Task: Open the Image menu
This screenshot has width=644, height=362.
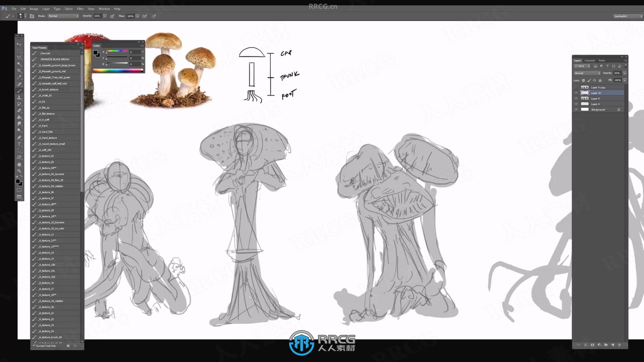Action: [34, 9]
